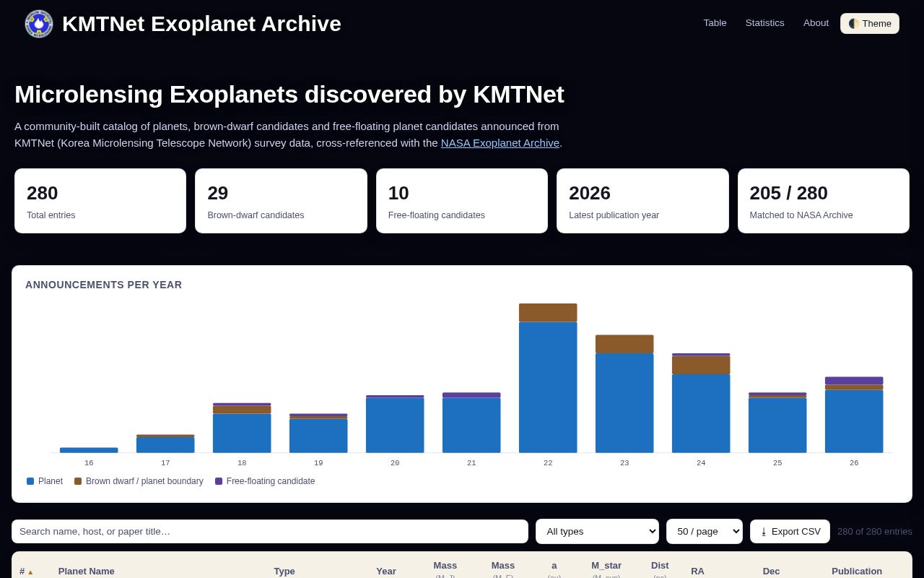Click the brown Brown dwarf legend swatch

(78, 481)
